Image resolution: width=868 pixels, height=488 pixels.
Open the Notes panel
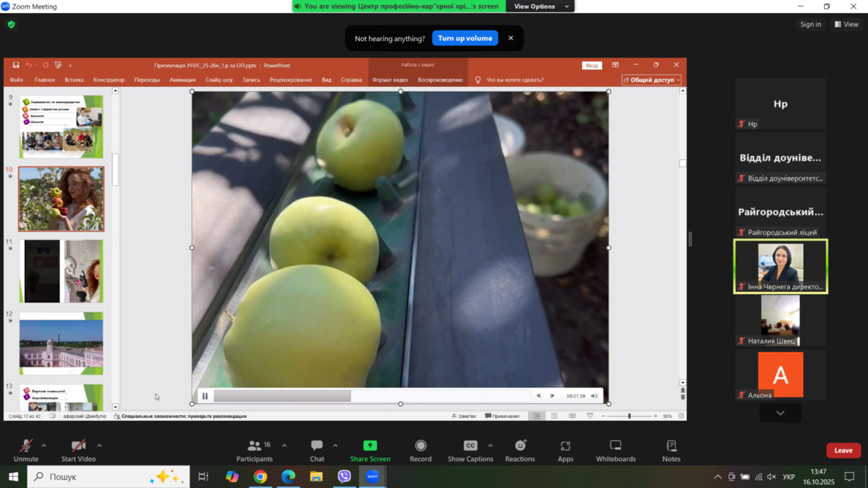click(671, 446)
